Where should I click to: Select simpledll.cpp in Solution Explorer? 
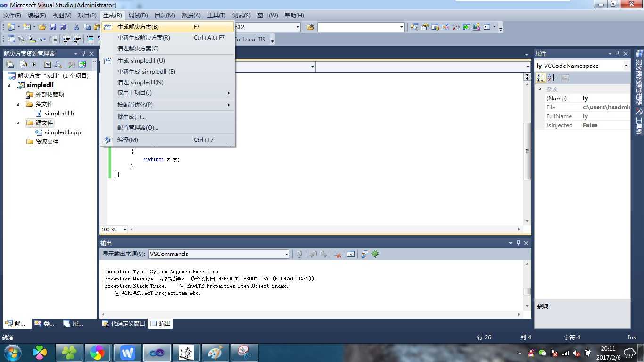point(63,132)
